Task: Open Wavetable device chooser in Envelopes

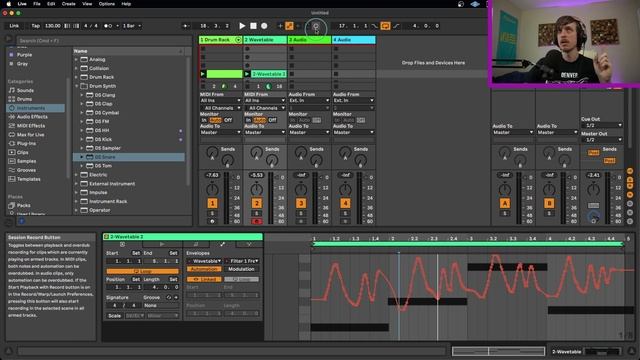Action: 205,261
